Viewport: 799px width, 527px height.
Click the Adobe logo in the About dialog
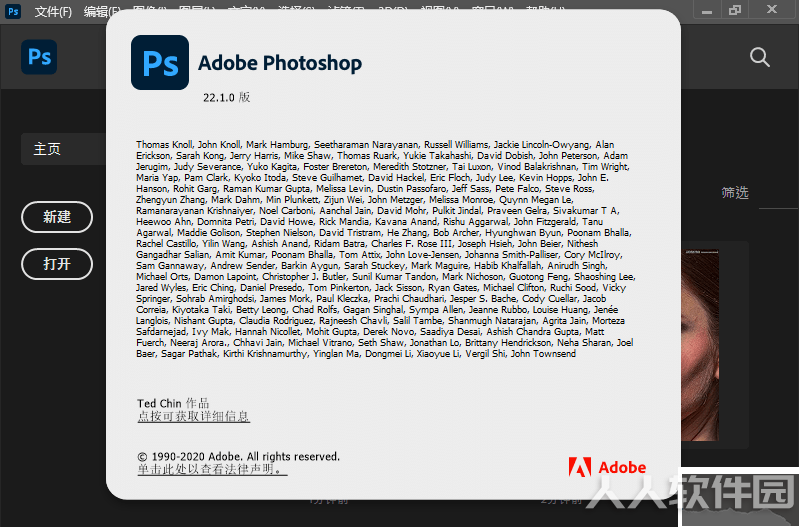coord(607,467)
